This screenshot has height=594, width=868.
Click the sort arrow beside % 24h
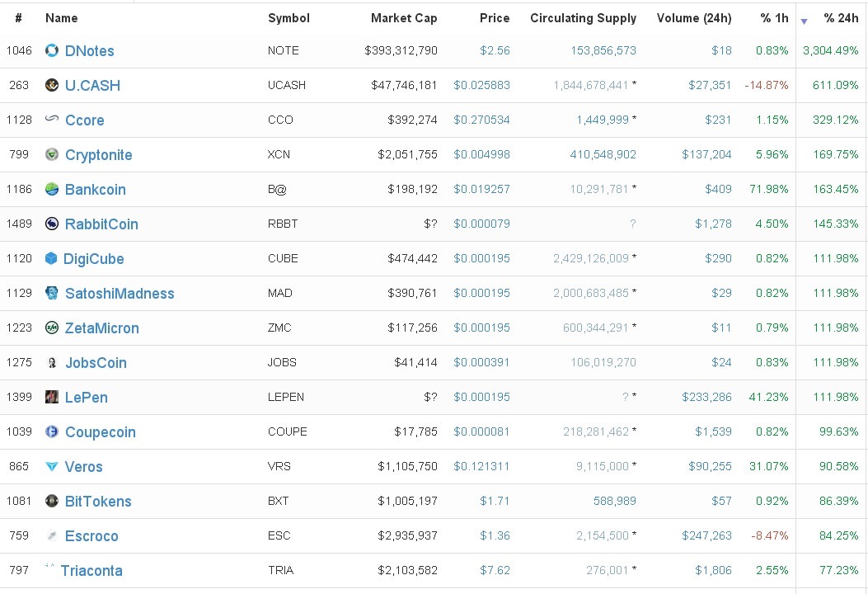click(x=804, y=21)
